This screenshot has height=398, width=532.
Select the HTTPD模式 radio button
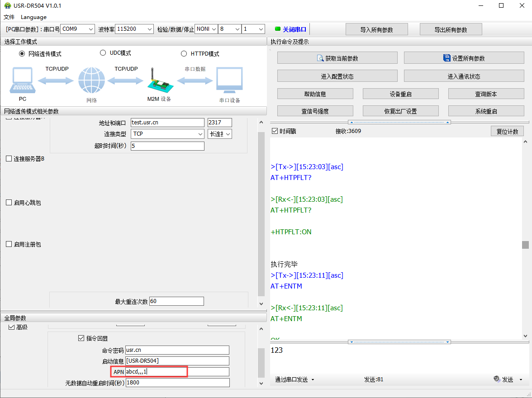tap(184, 54)
